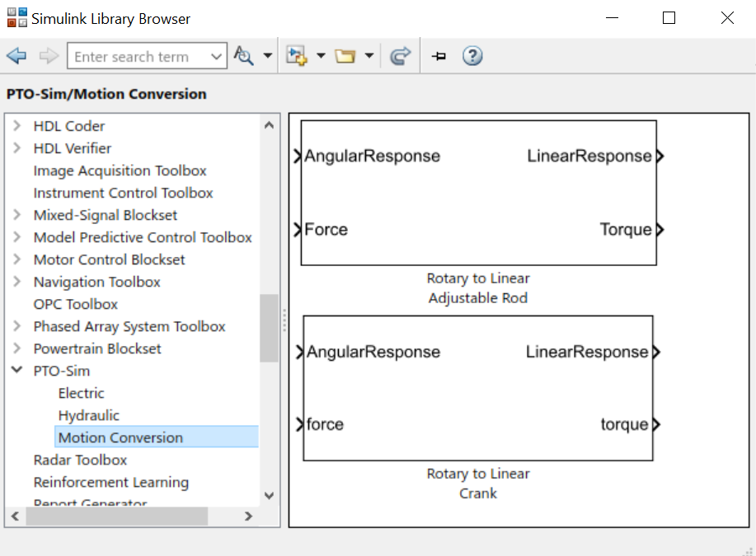Select Reinforcement Learning in library tree

pos(111,483)
